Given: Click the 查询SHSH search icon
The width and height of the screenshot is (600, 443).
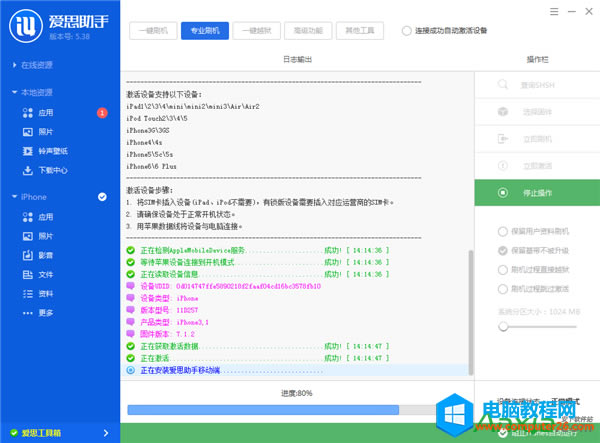Looking at the screenshot, I should coord(503,85).
